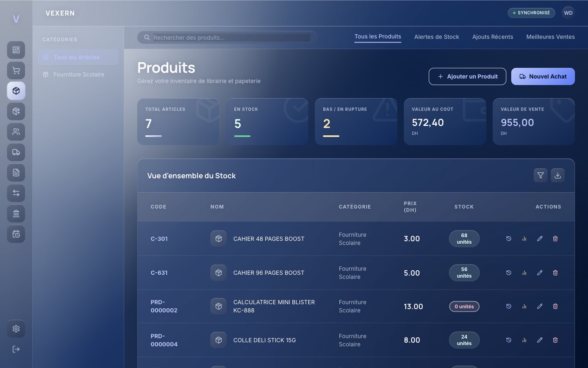Click product code PRD-0000004

[164, 340]
